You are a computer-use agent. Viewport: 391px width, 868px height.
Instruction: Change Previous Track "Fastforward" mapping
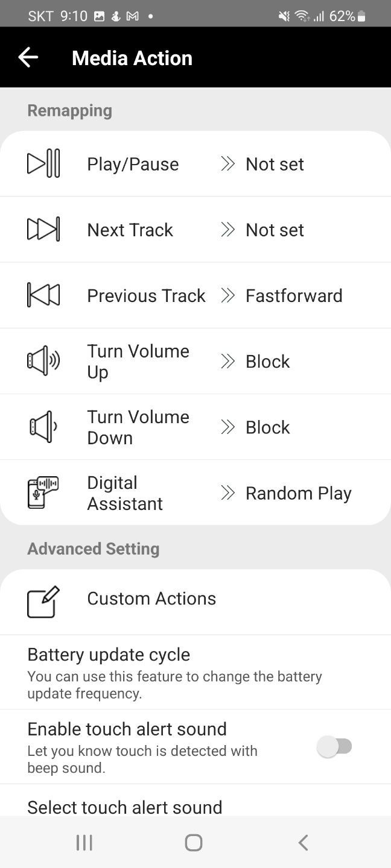pos(294,295)
